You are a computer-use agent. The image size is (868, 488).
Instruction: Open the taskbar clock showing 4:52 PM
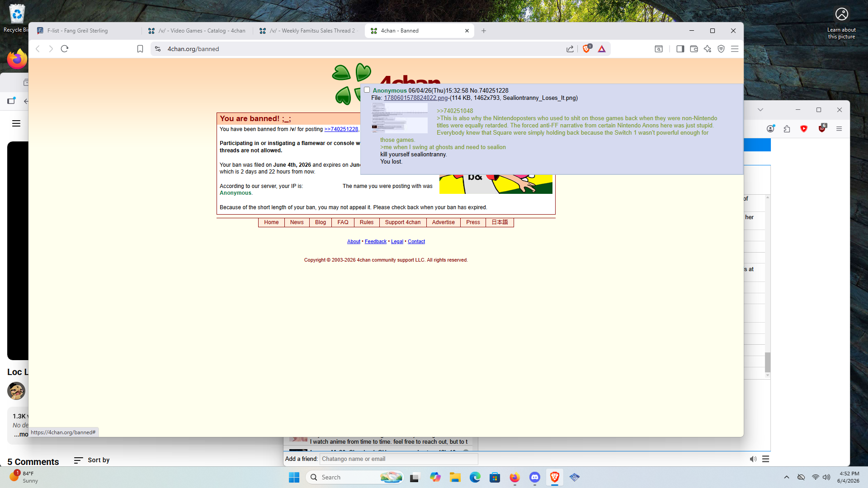click(x=849, y=477)
